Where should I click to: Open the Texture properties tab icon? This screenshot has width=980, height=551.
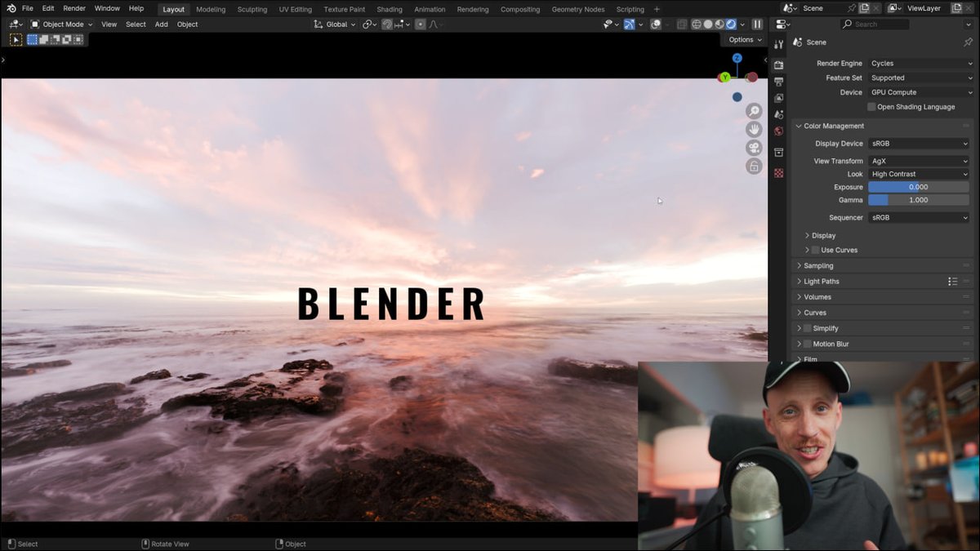[778, 173]
